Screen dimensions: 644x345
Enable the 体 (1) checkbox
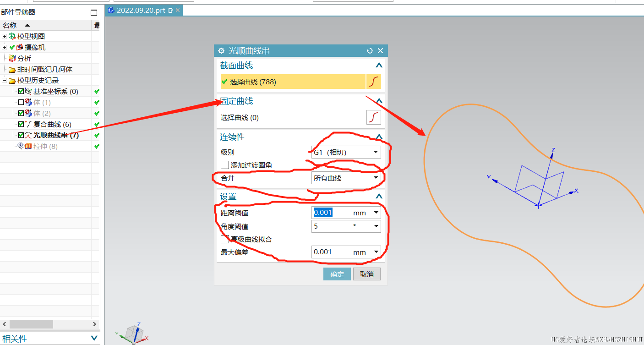(x=21, y=102)
